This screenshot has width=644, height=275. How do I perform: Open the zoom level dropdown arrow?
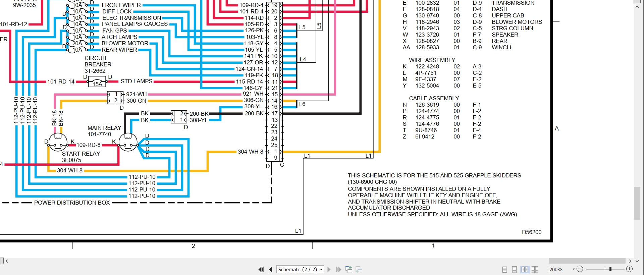pos(574,269)
